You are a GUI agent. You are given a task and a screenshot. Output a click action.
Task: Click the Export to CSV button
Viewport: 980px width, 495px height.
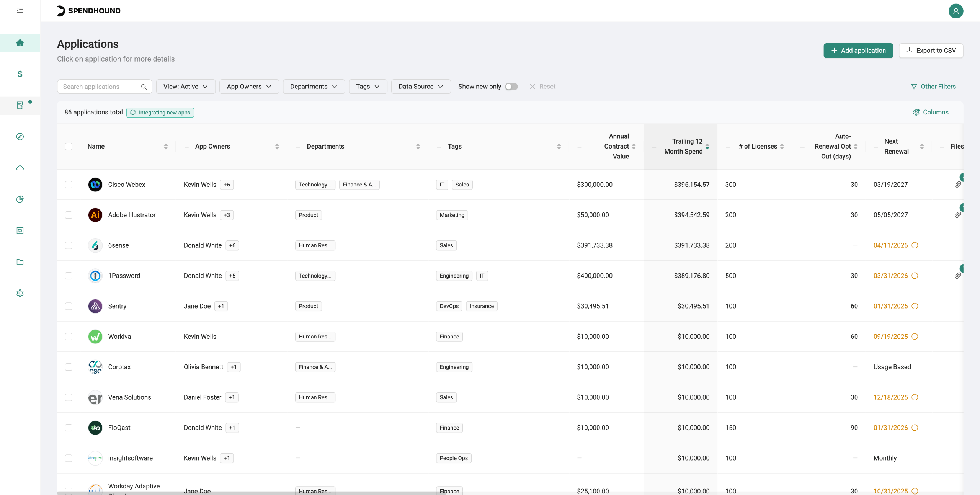[x=931, y=51]
